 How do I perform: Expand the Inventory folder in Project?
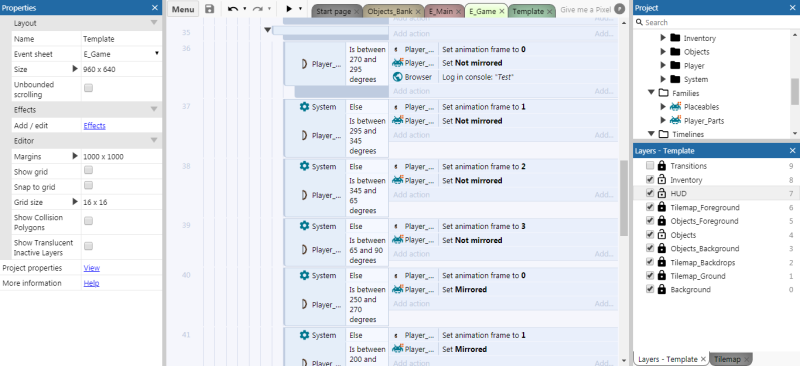[663, 38]
